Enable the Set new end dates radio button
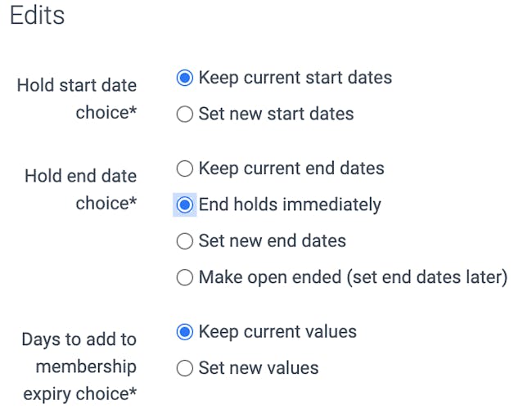Viewport: 532px width, 409px height. click(x=185, y=241)
